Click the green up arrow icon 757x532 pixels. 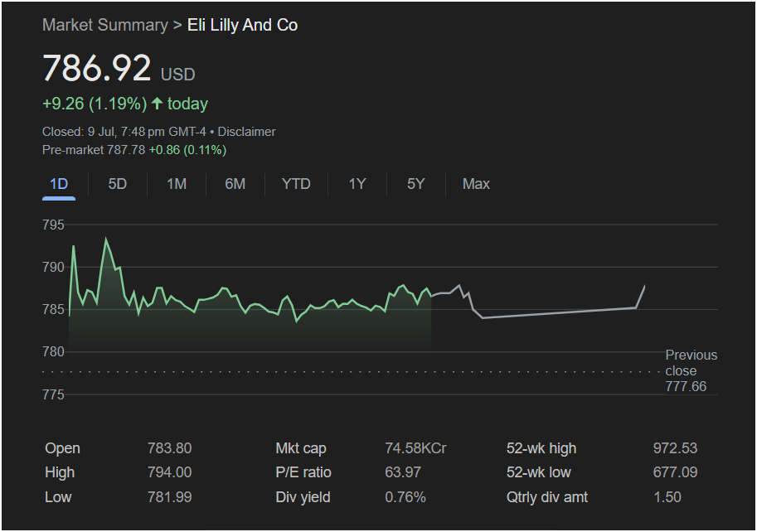(x=157, y=104)
